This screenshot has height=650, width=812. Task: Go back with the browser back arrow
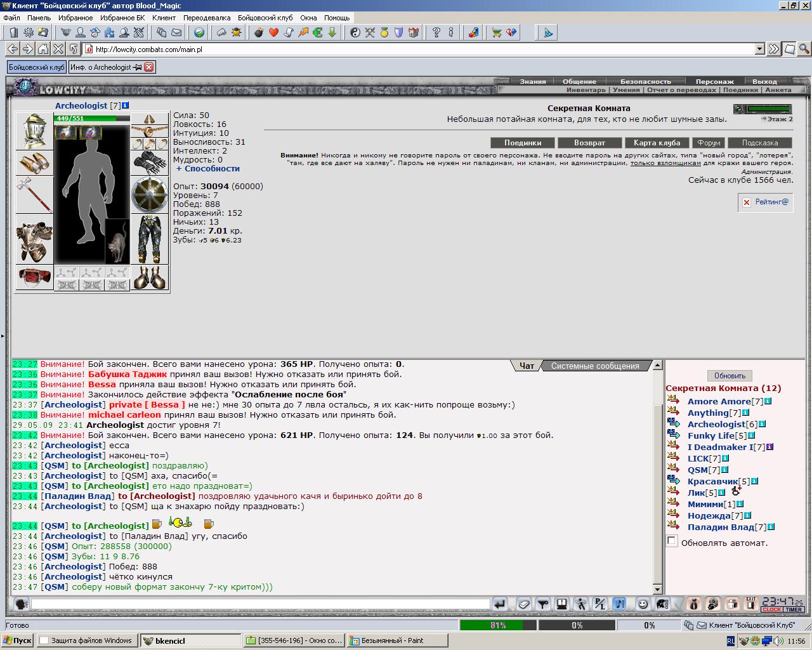13,49
